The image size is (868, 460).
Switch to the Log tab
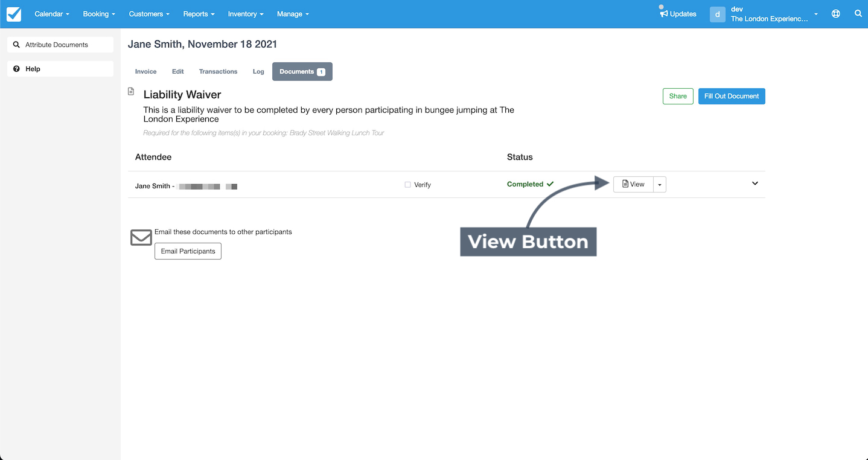[258, 71]
